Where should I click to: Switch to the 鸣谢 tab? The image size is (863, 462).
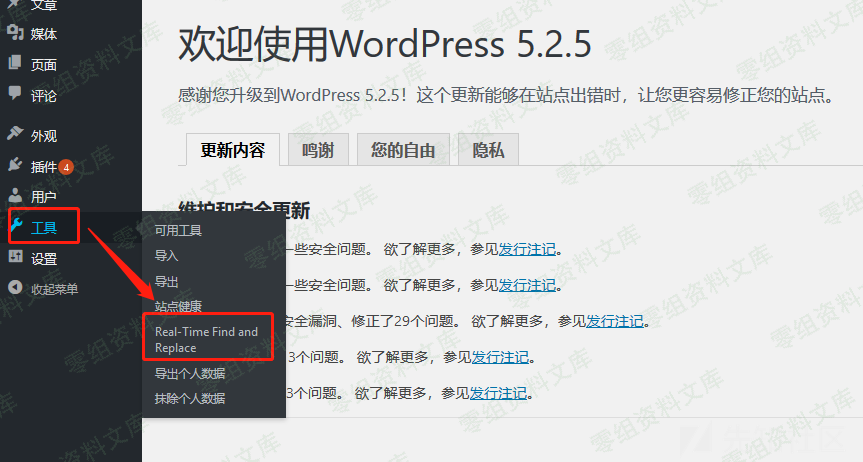pos(317,151)
